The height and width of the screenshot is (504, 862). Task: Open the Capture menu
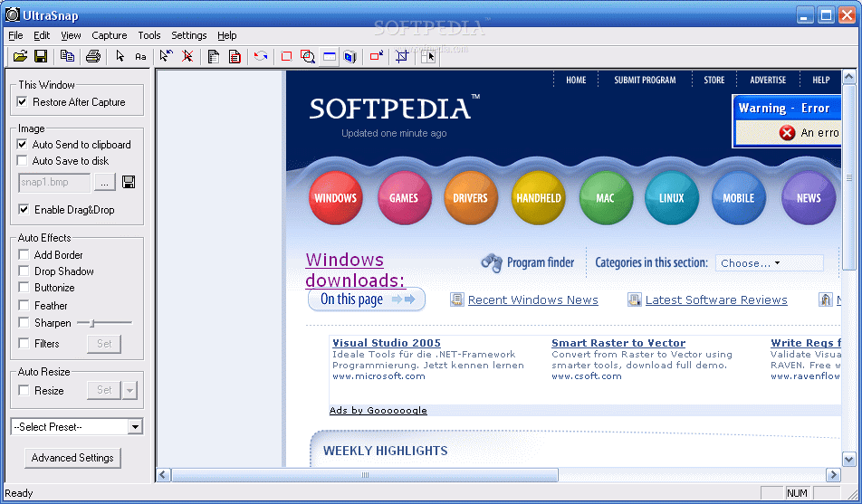click(x=110, y=35)
